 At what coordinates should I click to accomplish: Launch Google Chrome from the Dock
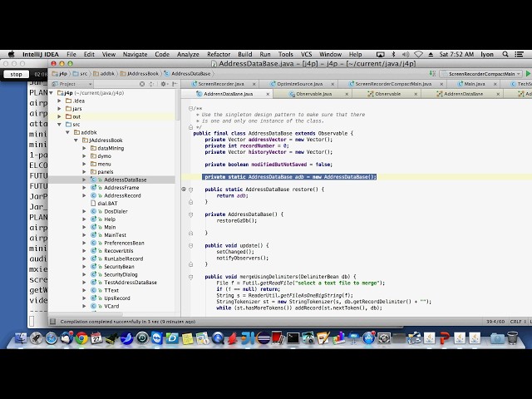click(x=81, y=338)
